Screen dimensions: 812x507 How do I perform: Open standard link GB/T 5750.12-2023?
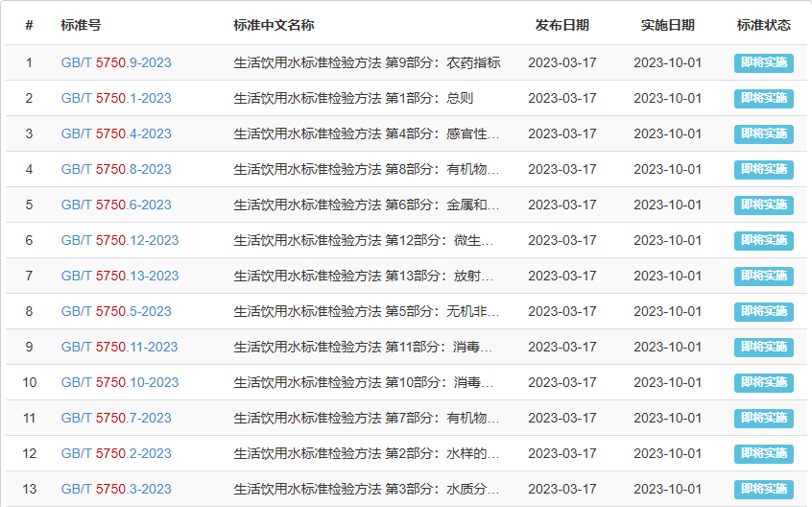tap(120, 240)
